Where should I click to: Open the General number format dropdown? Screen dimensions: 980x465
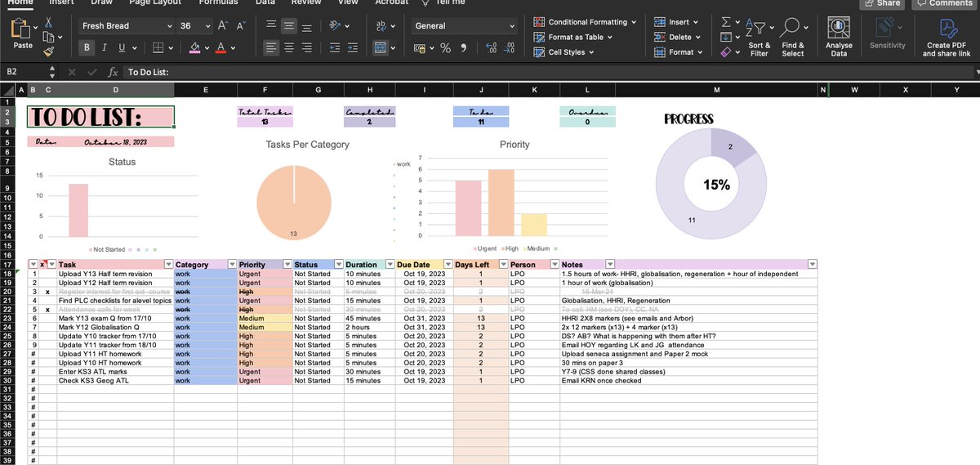coord(511,26)
